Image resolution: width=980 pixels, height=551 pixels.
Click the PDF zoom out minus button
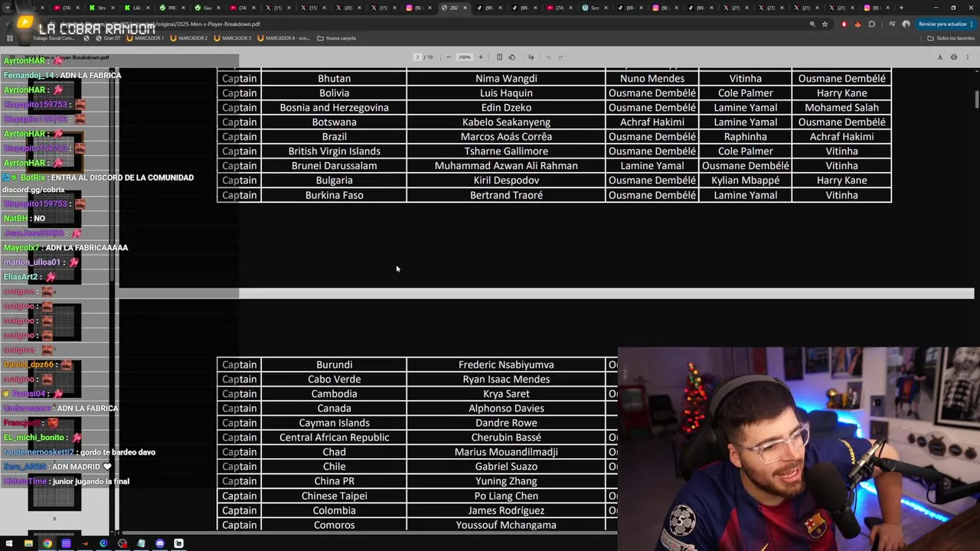click(449, 57)
